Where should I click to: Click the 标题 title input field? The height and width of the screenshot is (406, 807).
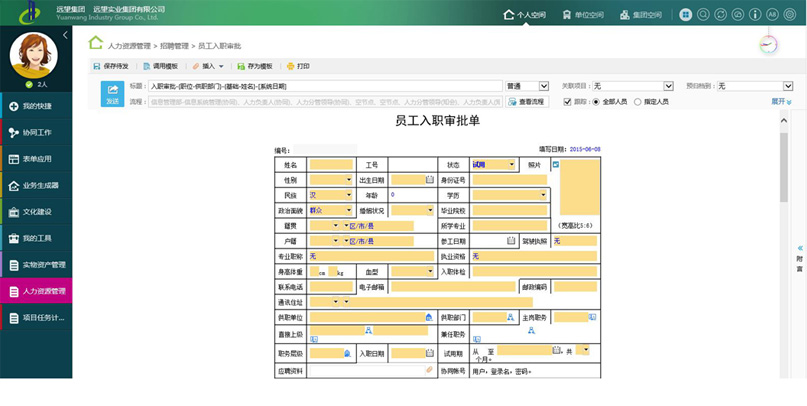tap(325, 86)
